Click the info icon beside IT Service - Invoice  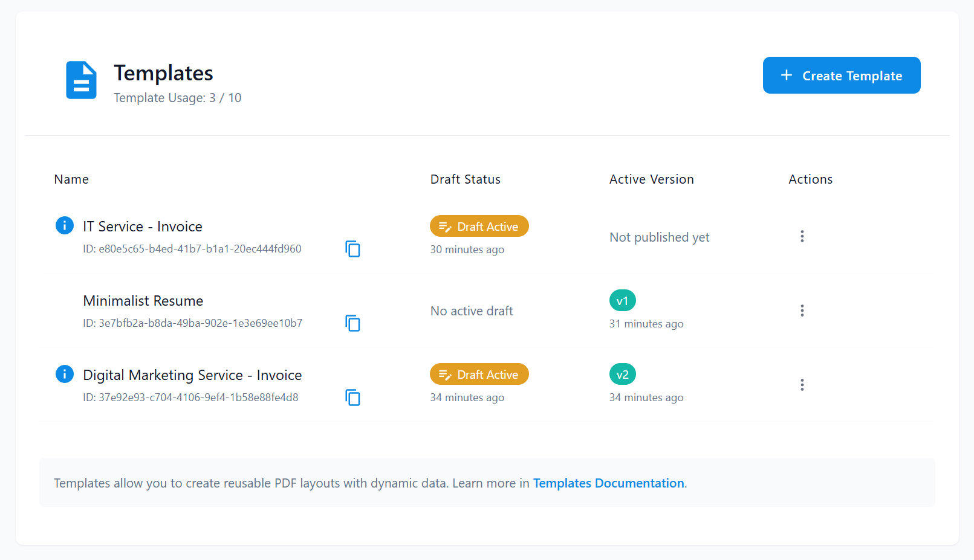64,225
